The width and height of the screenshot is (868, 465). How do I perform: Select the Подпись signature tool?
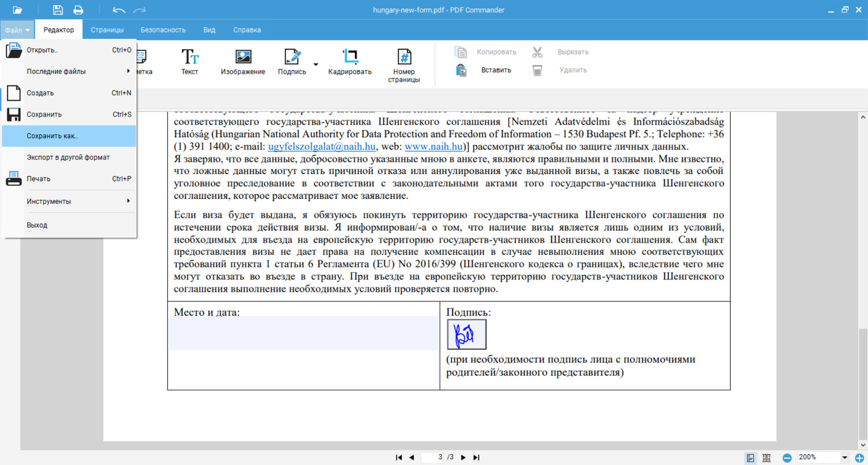tap(292, 62)
